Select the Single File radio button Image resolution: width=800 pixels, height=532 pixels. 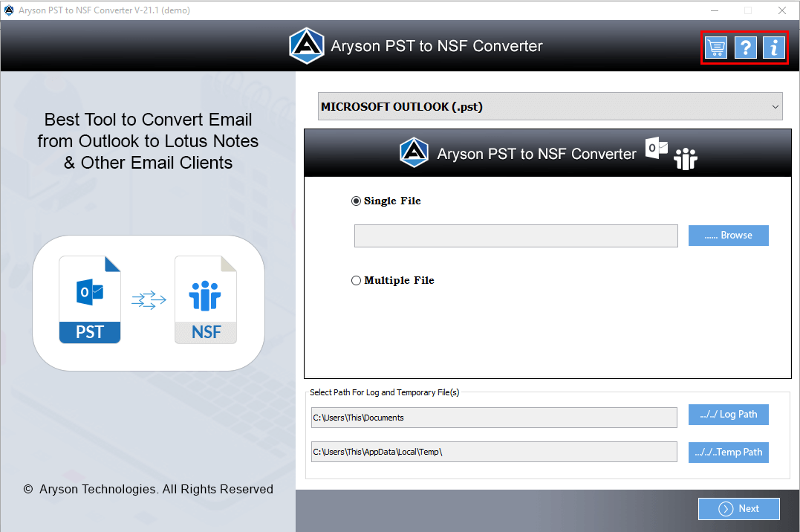tap(356, 201)
